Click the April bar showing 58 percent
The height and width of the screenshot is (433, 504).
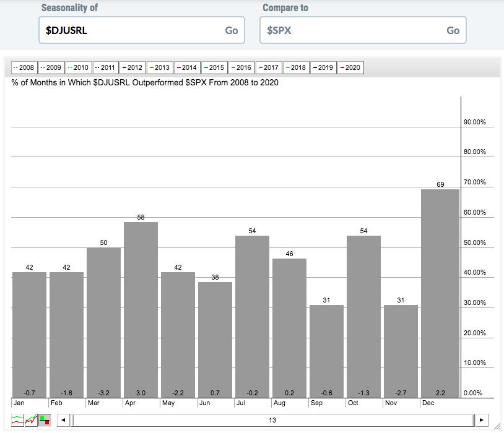pos(141,309)
